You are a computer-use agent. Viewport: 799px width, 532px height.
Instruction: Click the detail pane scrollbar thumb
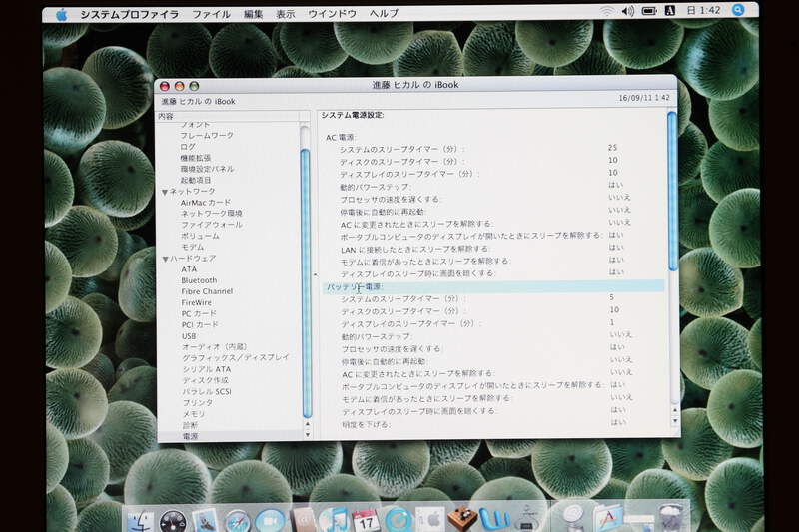[672, 192]
